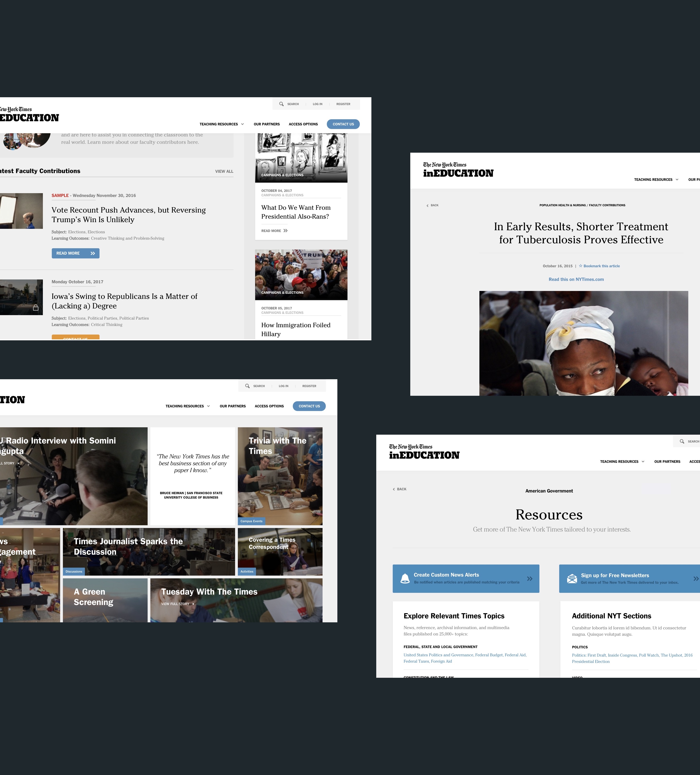This screenshot has width=700, height=775.
Task: Click the search magnifier in the top-left page header
Action: tap(281, 104)
